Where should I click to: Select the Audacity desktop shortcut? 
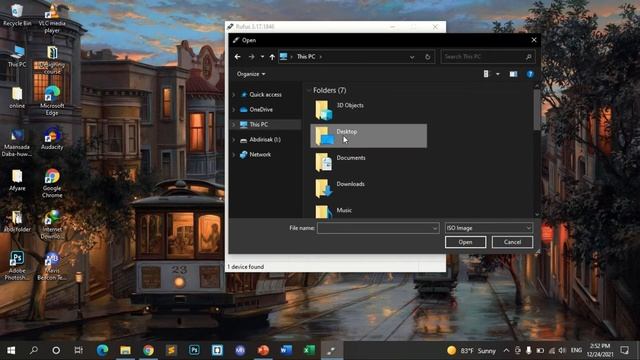click(52, 139)
